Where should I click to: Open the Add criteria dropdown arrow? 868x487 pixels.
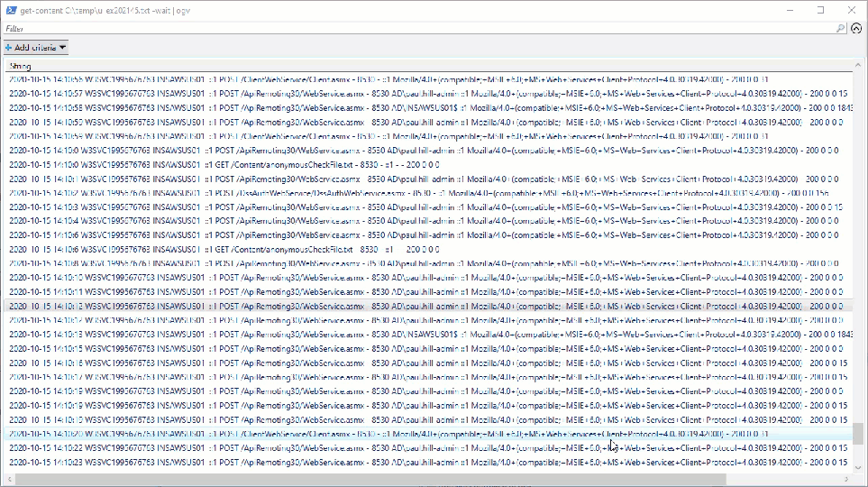click(63, 47)
